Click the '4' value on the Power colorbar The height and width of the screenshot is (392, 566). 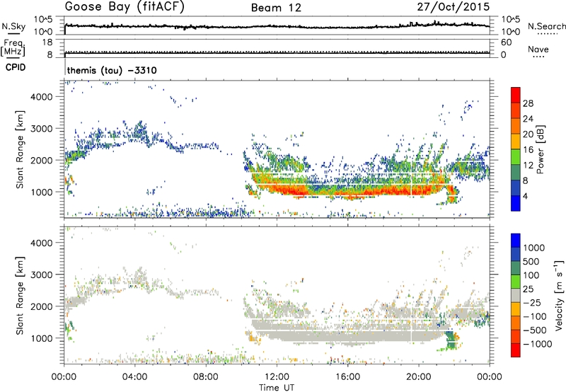tap(525, 196)
